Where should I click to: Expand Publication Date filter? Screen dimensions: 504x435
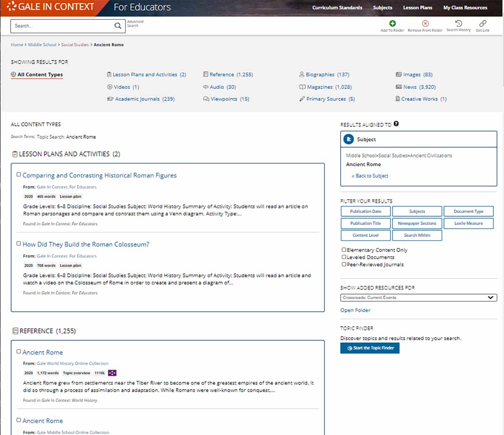(366, 211)
